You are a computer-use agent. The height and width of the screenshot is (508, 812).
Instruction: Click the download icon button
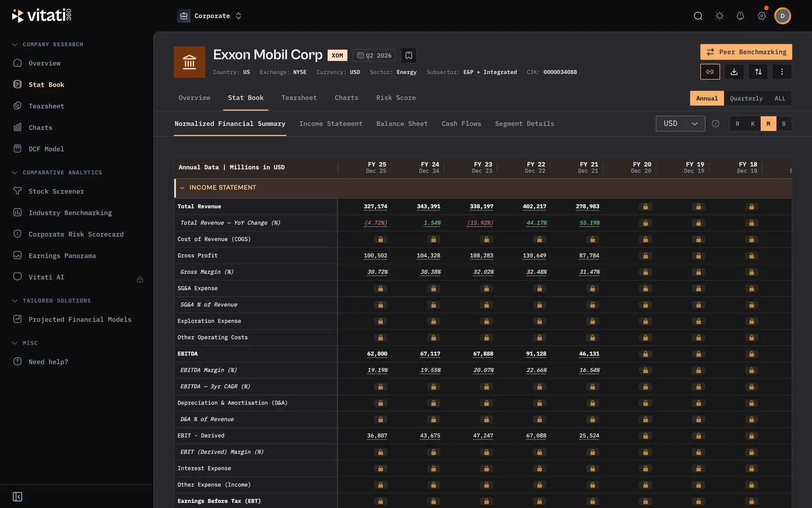(734, 72)
